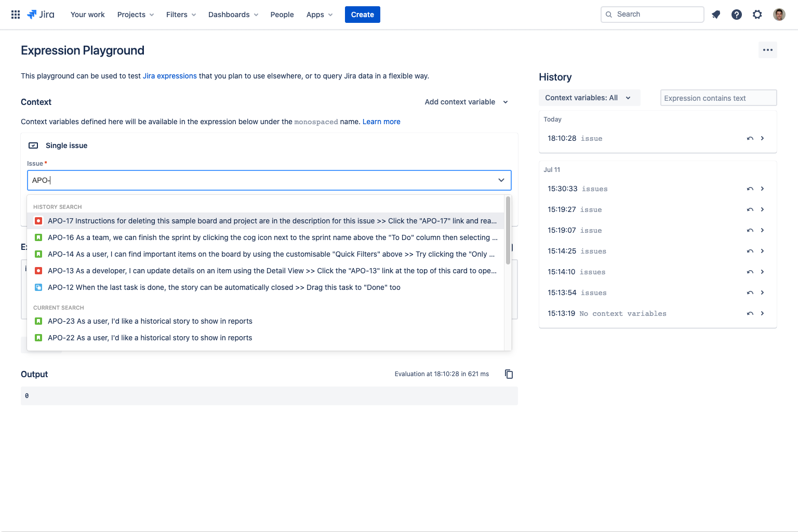Restore the 15:19:07 history entry

pos(750,230)
